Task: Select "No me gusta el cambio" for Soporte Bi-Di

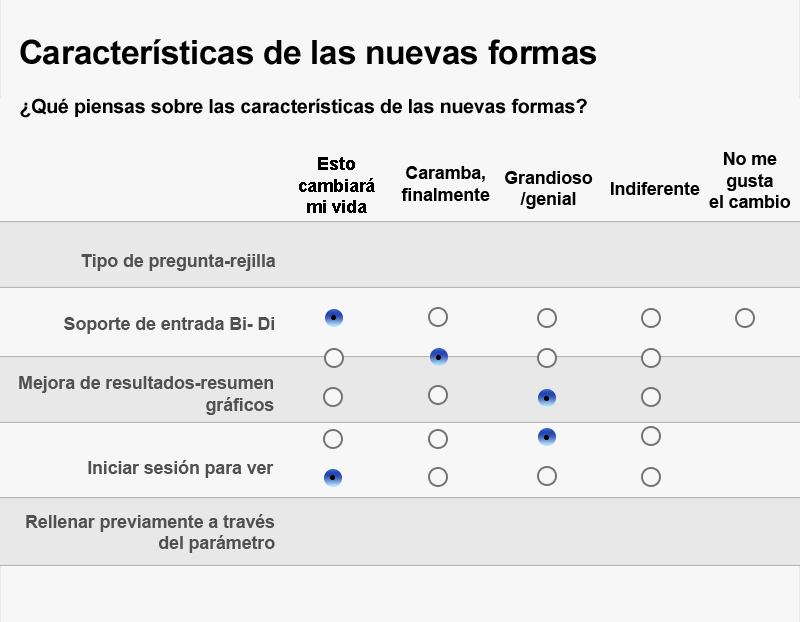Action: (x=744, y=318)
